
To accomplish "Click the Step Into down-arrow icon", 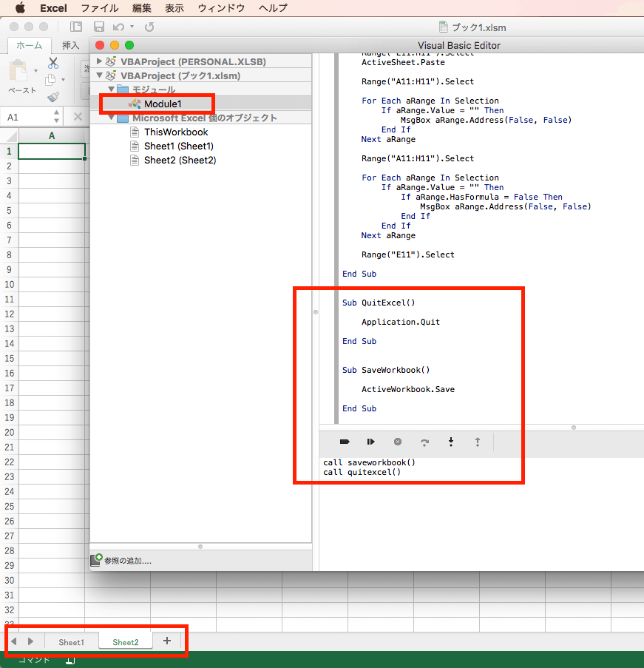I will tap(450, 442).
